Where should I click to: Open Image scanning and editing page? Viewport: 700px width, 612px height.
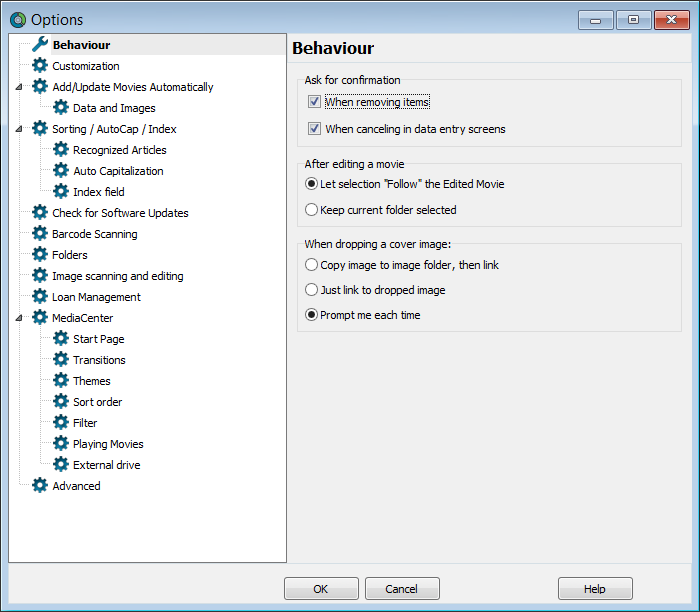pyautogui.click(x=118, y=276)
